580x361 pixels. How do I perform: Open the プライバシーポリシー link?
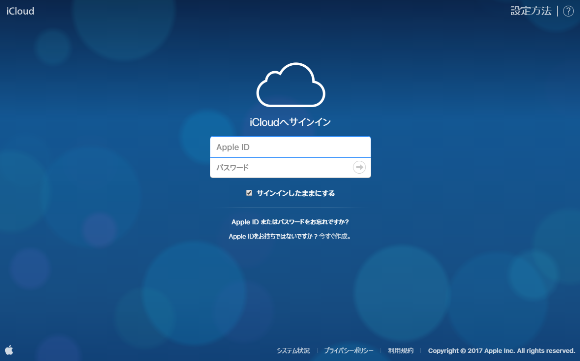(x=349, y=351)
